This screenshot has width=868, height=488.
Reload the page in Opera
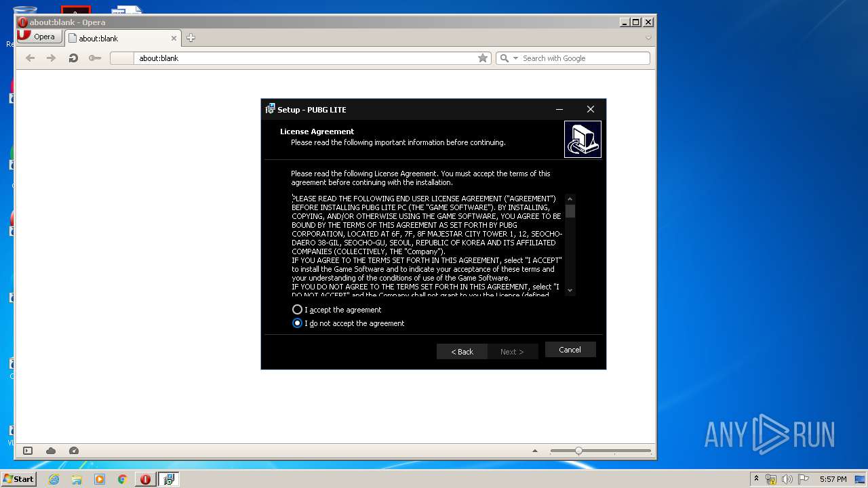[x=73, y=58]
